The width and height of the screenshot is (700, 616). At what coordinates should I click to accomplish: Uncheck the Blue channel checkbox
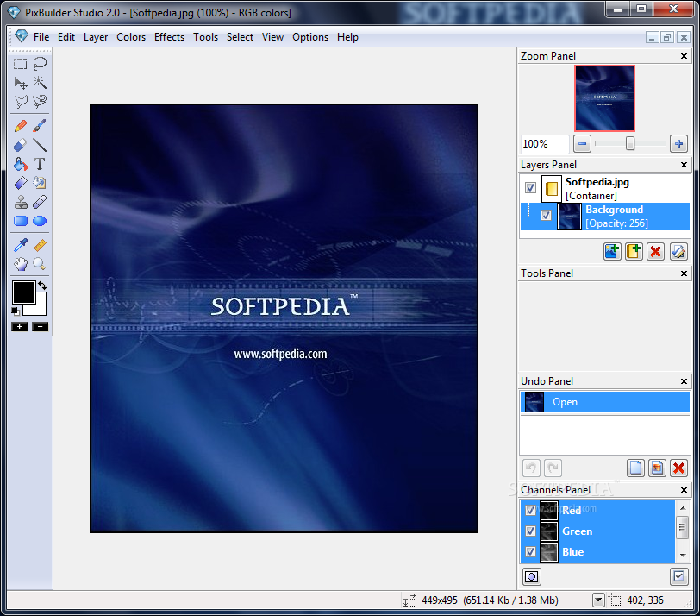click(x=530, y=551)
